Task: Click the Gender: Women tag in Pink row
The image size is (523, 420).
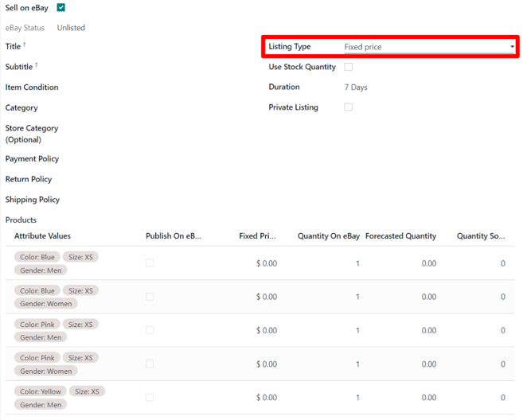Action: [45, 371]
